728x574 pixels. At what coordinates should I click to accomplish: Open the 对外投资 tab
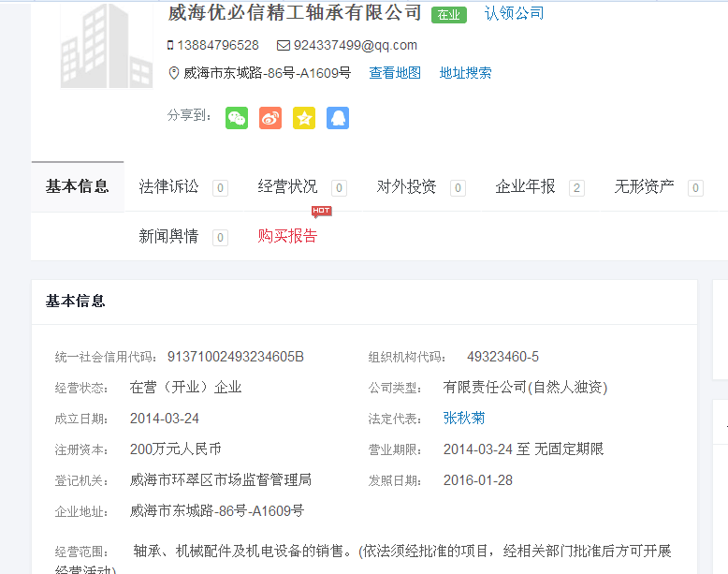(407, 186)
